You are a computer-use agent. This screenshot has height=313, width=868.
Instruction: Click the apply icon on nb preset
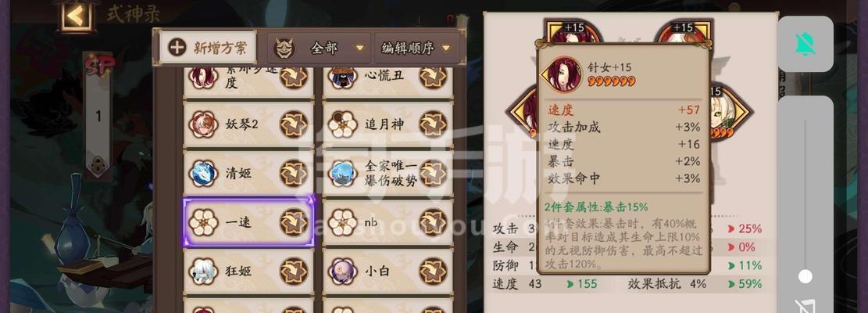[433, 222]
